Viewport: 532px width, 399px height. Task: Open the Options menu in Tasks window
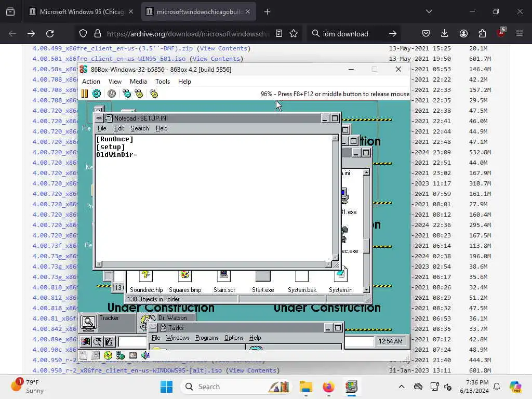234,338
